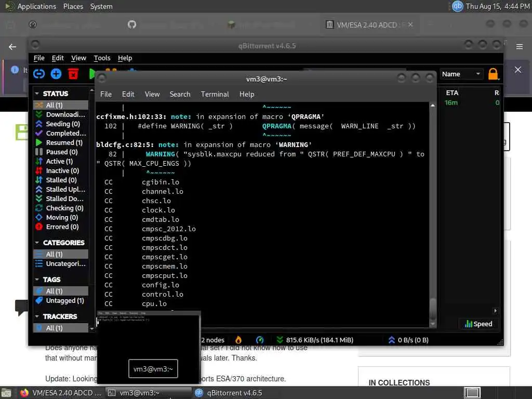Click Add Torrent File plus icon

(x=56, y=74)
